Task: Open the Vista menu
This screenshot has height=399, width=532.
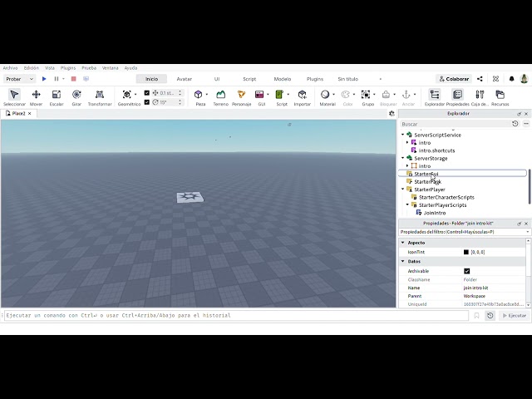Action: (x=50, y=68)
